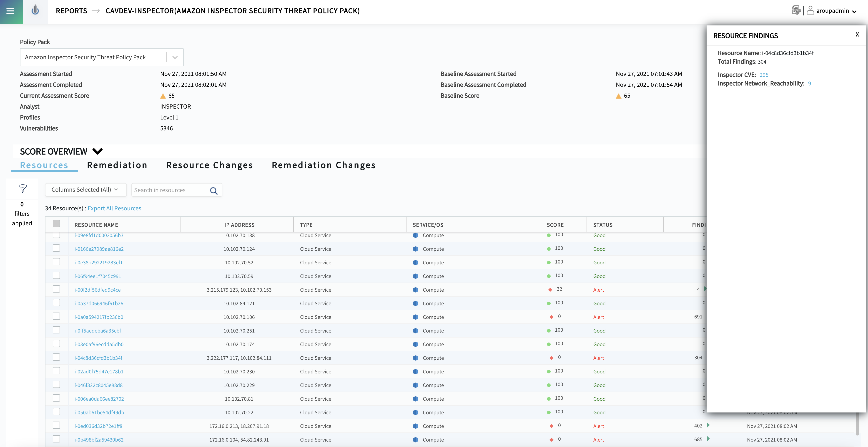The image size is (868, 447).
Task: Click the green score dot for i-0166e27989ae816e2
Action: 549,249
